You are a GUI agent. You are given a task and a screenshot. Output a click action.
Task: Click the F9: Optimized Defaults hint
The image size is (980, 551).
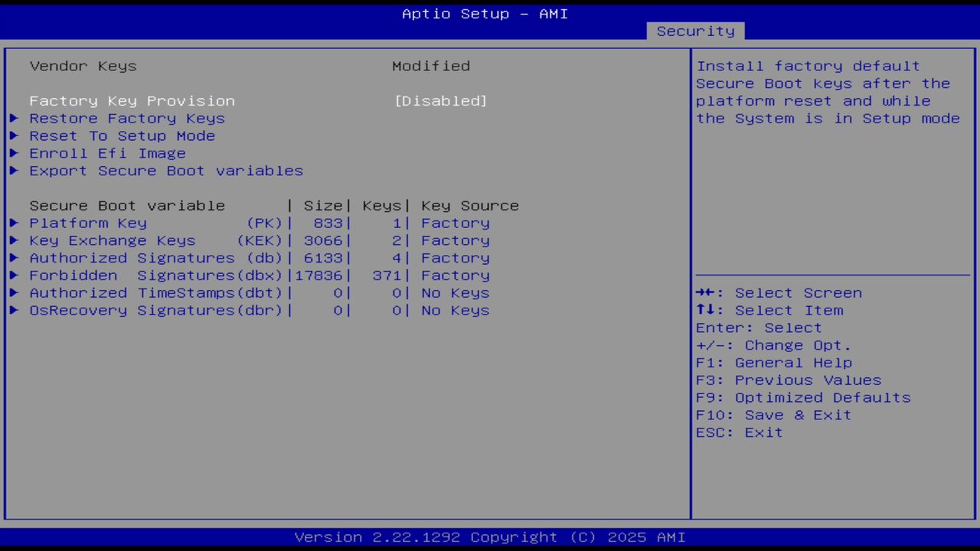pyautogui.click(x=803, y=398)
